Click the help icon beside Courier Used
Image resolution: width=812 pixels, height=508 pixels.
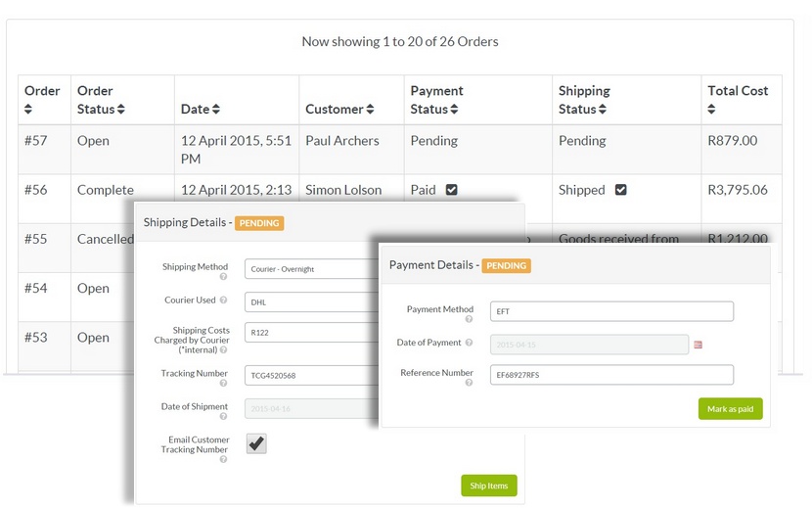tap(224, 301)
